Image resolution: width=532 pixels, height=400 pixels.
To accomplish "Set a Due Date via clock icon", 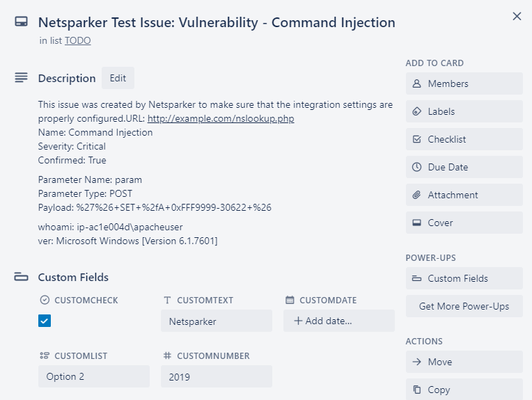I will click(417, 167).
